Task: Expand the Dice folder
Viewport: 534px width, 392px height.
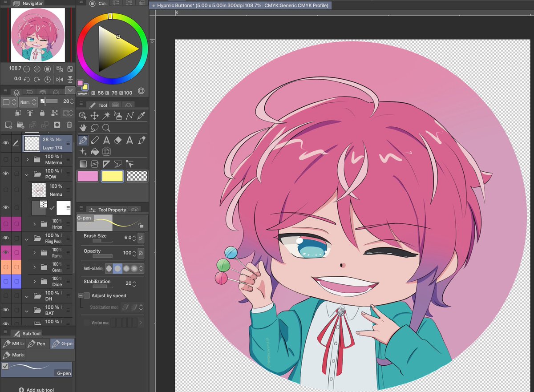Action: click(34, 281)
